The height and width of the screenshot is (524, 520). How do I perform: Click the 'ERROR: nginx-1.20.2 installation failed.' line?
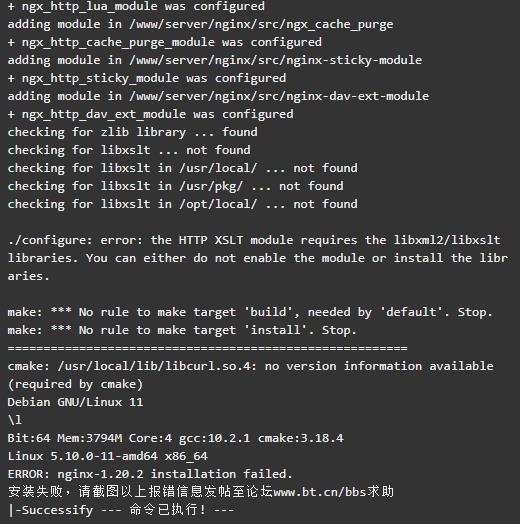tap(150, 474)
